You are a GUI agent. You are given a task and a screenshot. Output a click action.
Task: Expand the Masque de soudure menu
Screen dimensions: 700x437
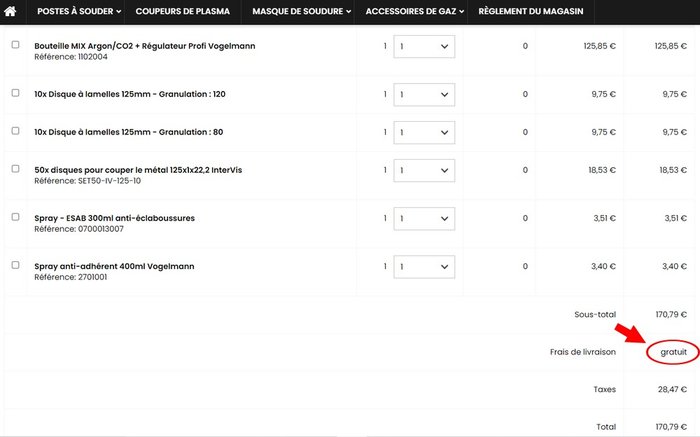pyautogui.click(x=302, y=12)
